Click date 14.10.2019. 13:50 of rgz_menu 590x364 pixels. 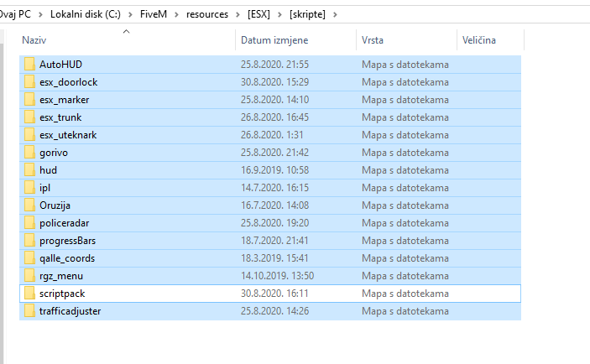(x=277, y=276)
